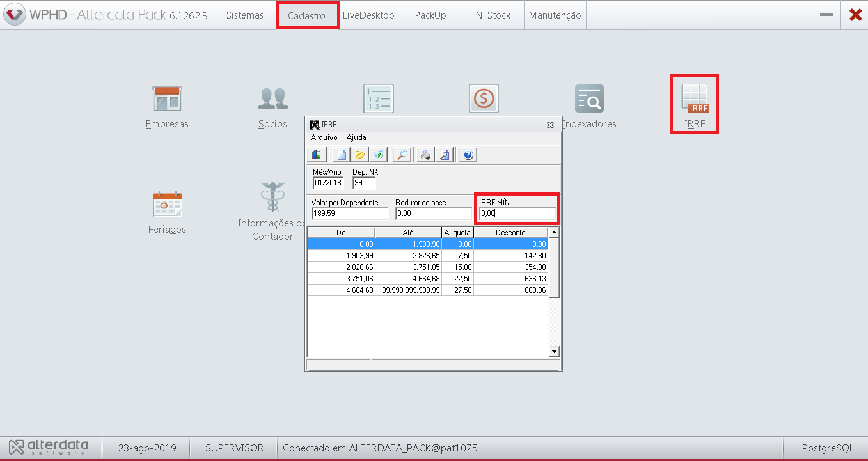Close the IRRF window
Viewport: 868px width, 461px height.
550,125
